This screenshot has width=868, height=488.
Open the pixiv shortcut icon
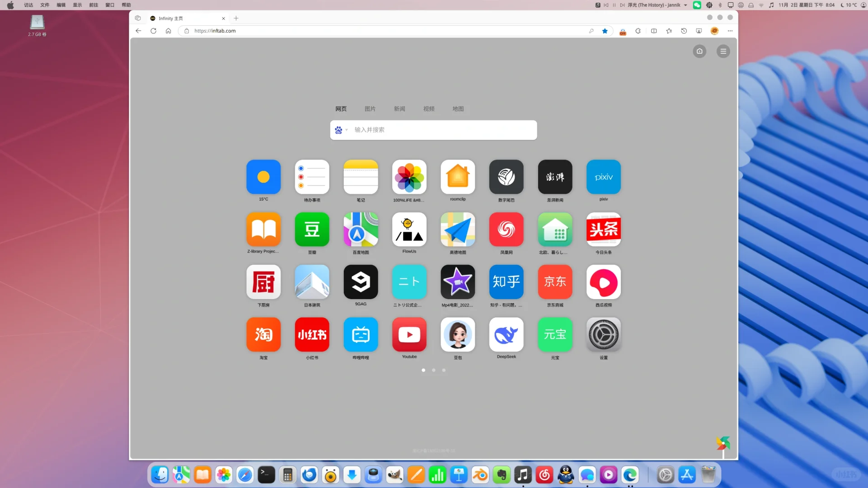[603, 177]
